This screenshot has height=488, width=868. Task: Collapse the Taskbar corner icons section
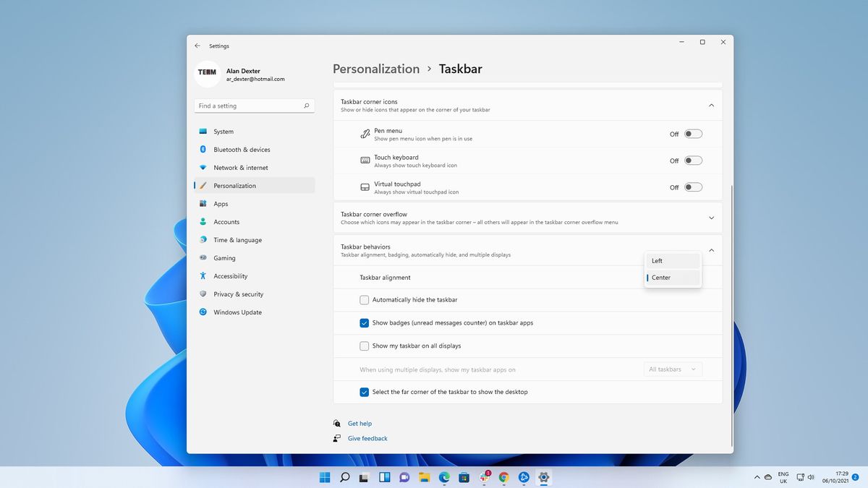[711, 105]
